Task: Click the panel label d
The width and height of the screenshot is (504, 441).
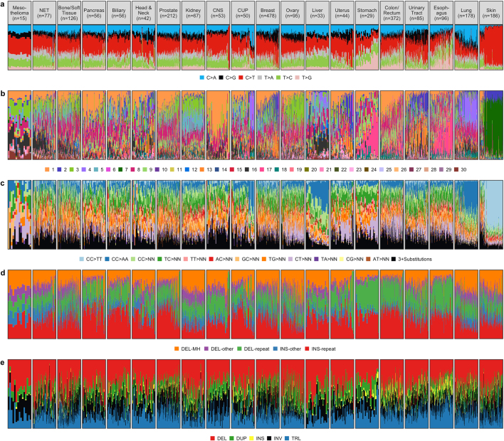Action: [4, 267]
